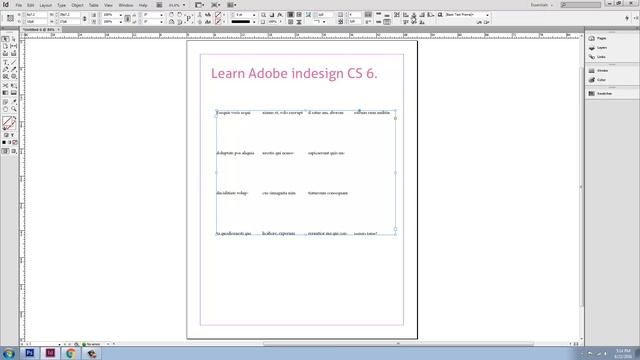Screen dimensions: 640x360
Task: Click the horizontal scrollbar at bottom
Action: pyautogui.click(x=398, y=344)
